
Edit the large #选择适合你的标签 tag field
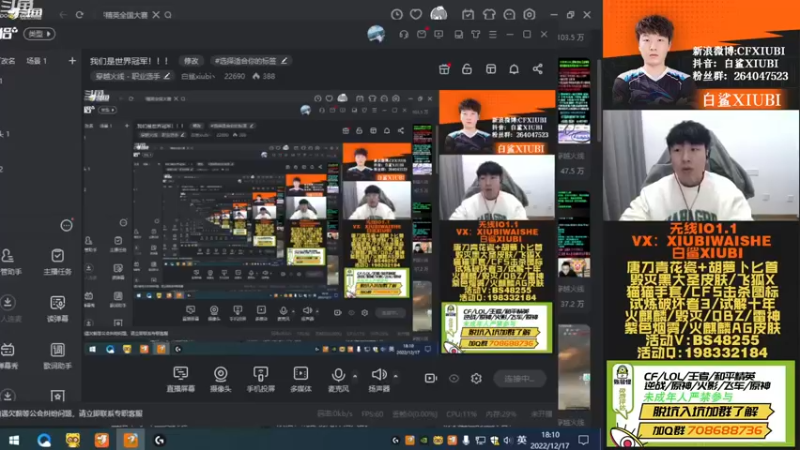pyautogui.click(x=251, y=61)
